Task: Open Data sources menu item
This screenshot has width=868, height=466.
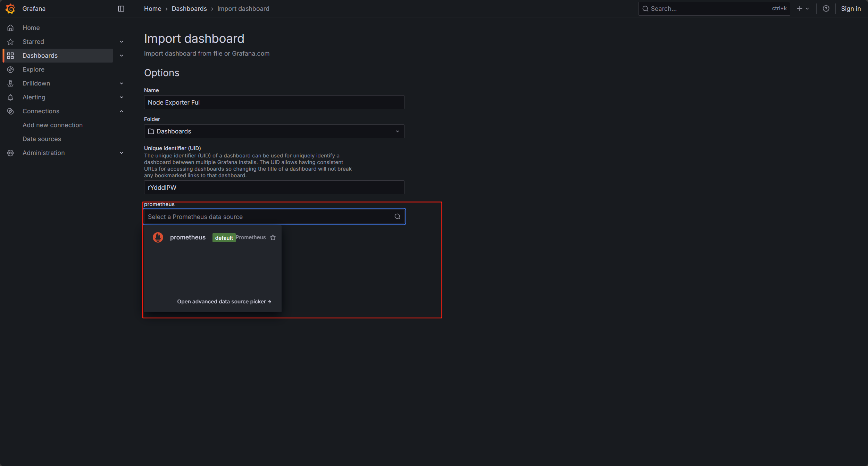Action: coord(42,139)
